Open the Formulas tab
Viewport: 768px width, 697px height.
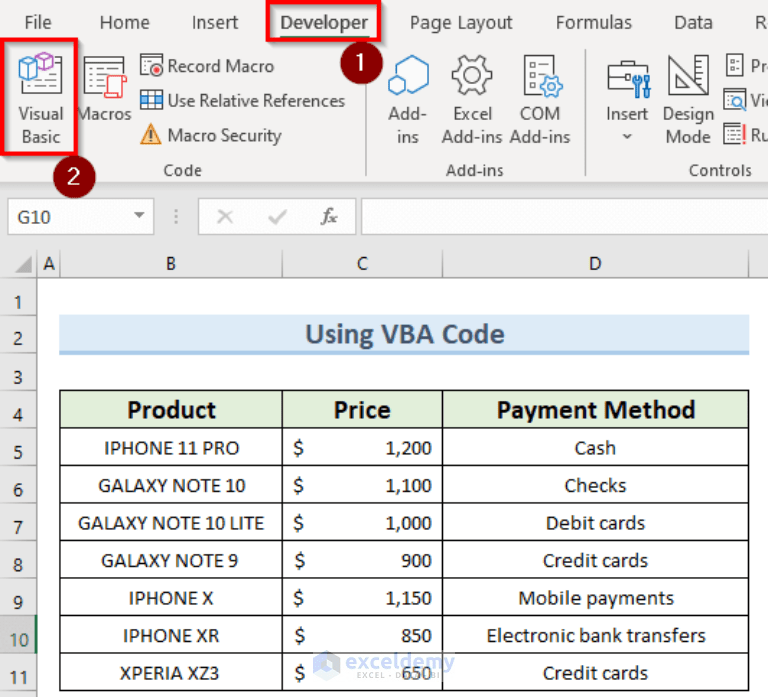click(594, 23)
